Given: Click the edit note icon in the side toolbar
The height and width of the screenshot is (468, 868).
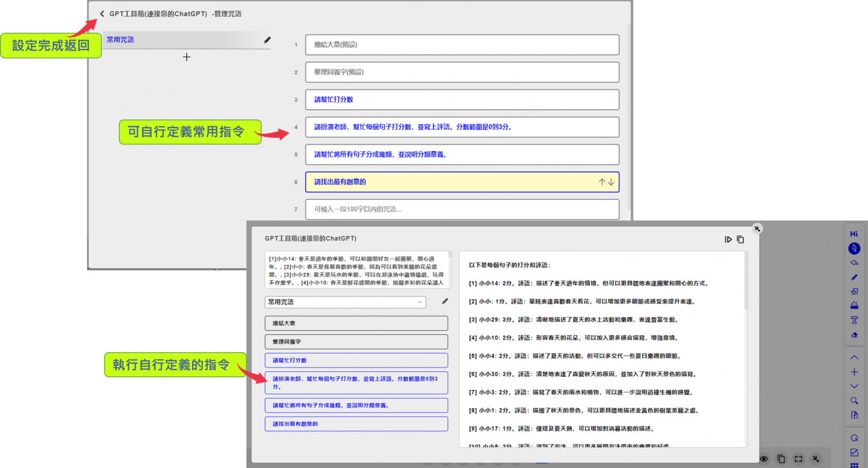Looking at the screenshot, I should click(x=854, y=452).
